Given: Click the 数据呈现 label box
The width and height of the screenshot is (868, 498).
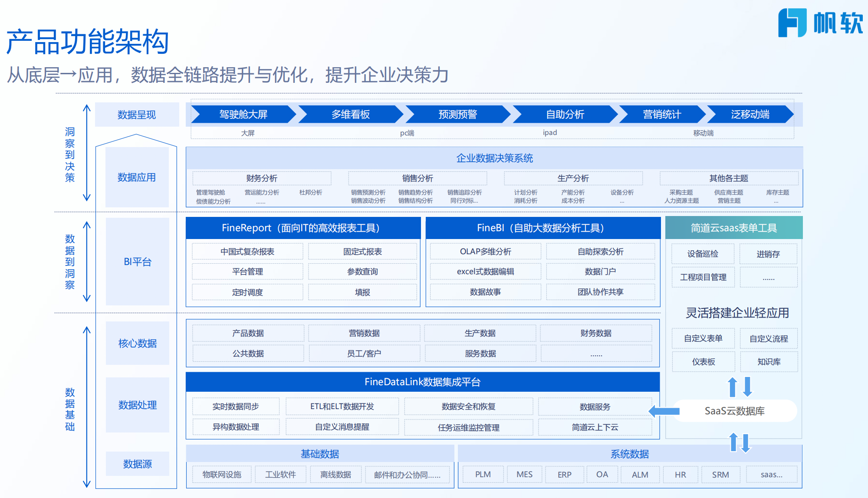Looking at the screenshot, I should pos(137,115).
